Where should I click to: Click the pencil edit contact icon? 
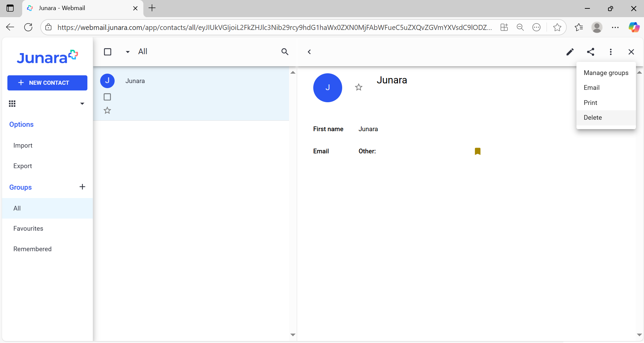570,52
